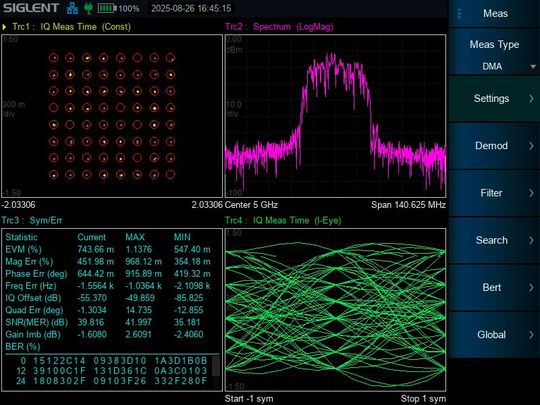Select the Trc3 Sym/Err title
The image size is (540, 405).
[x=32, y=220]
